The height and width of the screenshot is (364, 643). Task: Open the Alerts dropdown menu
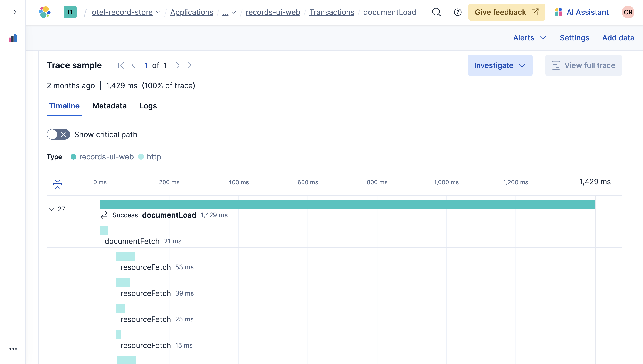(x=529, y=38)
